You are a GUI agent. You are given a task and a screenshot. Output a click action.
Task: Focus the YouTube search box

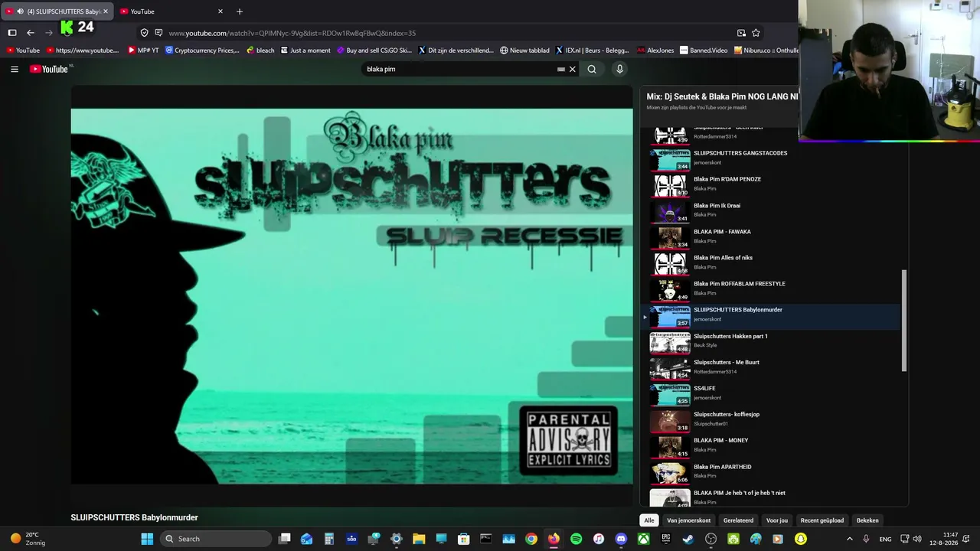point(459,69)
